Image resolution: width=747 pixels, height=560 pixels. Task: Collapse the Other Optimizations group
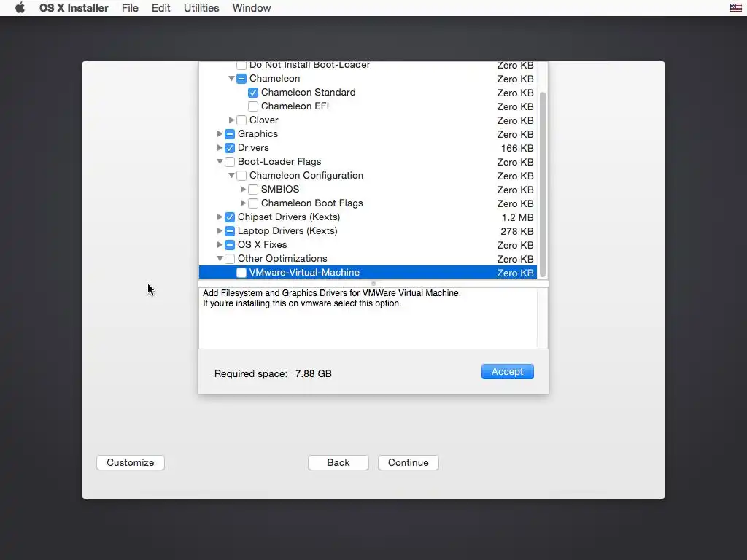(220, 259)
